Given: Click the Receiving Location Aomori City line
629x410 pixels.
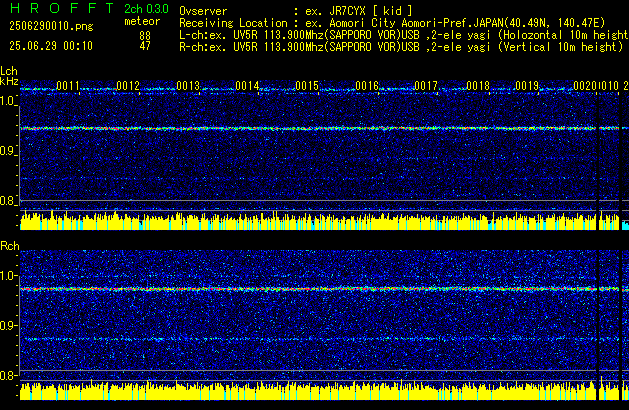Looking at the screenshot, I should (x=392, y=23).
